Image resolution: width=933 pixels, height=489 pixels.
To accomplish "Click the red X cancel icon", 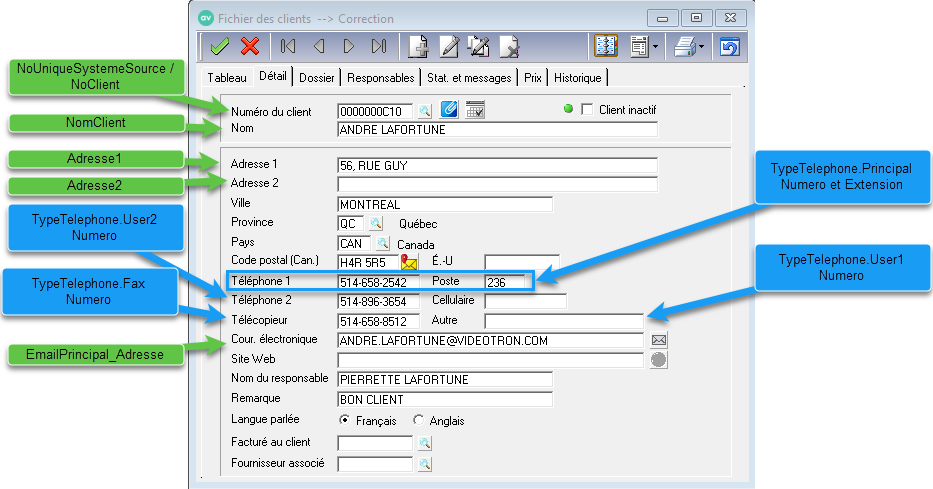I will tap(250, 46).
